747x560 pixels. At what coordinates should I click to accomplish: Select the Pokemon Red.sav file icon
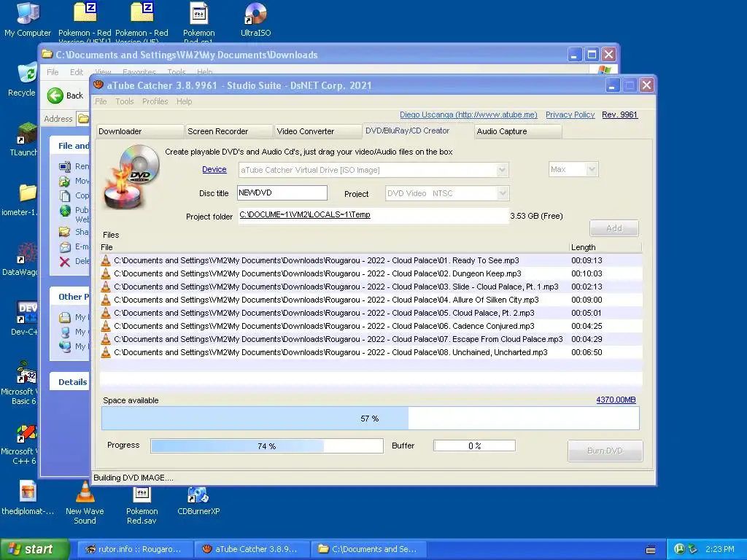pos(142,505)
